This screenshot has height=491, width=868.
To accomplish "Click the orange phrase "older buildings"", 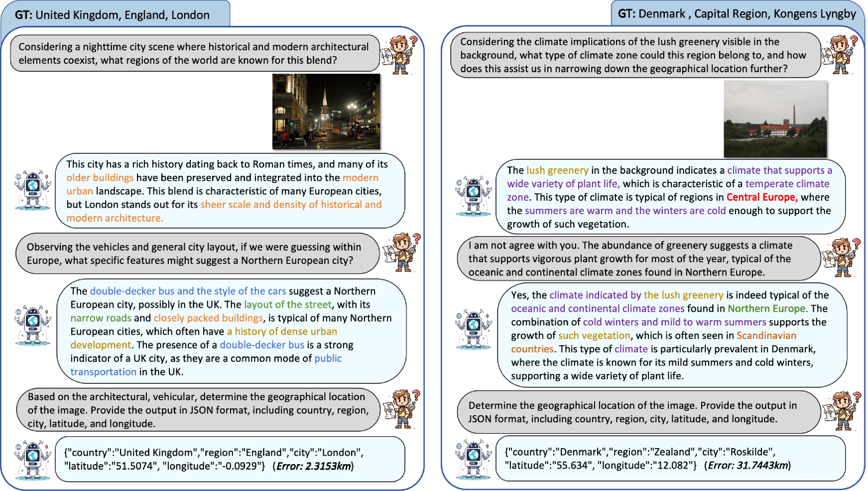I will point(100,178).
